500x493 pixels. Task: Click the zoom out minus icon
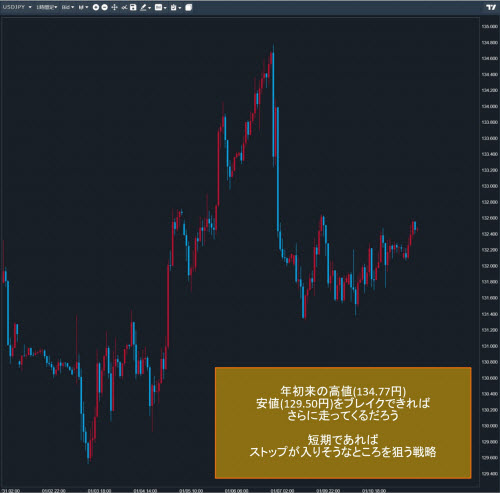click(104, 7)
